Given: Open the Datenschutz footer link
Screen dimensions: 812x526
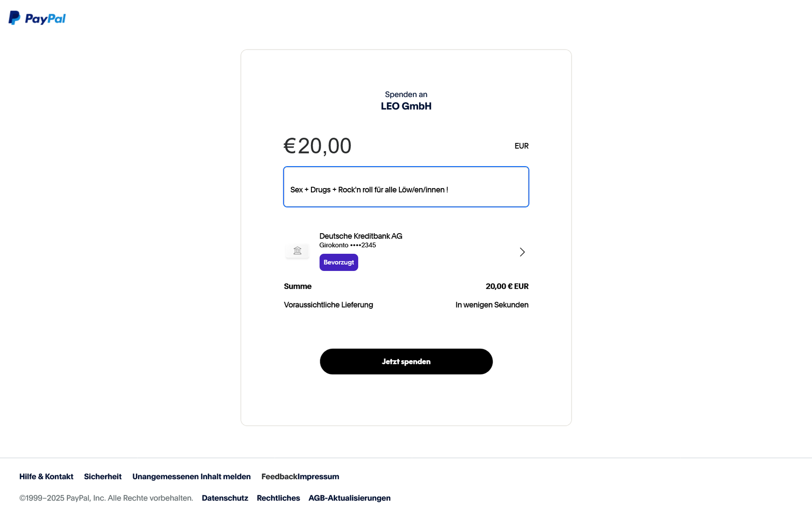Looking at the screenshot, I should tap(225, 498).
